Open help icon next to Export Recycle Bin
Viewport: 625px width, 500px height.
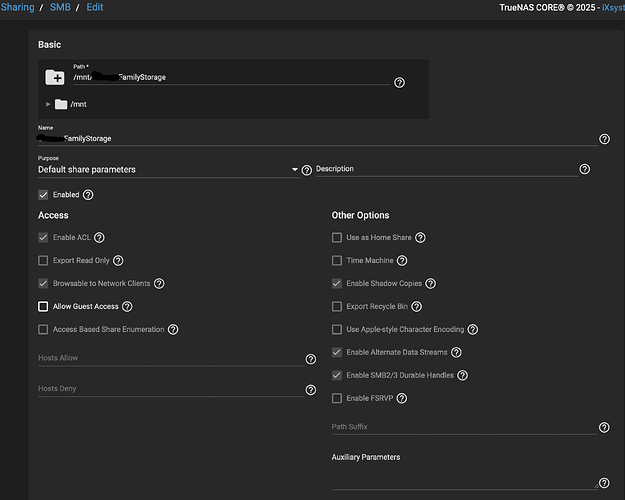(x=417, y=307)
